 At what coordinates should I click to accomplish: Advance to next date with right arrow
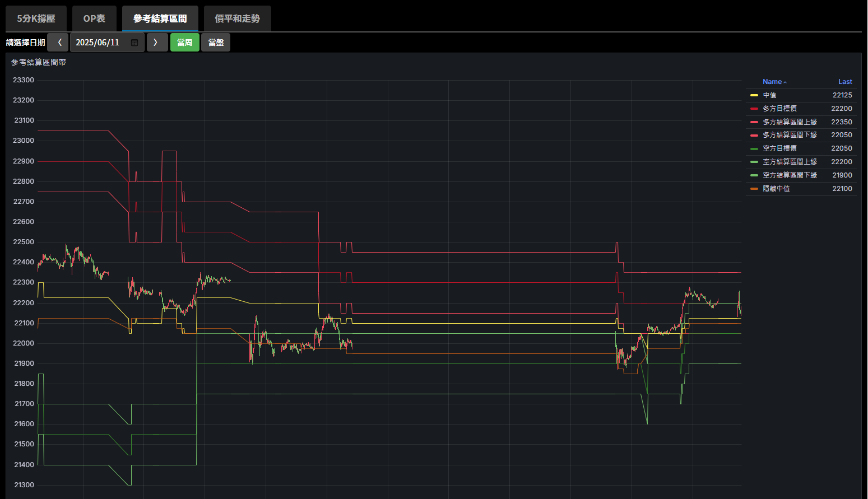(x=156, y=43)
